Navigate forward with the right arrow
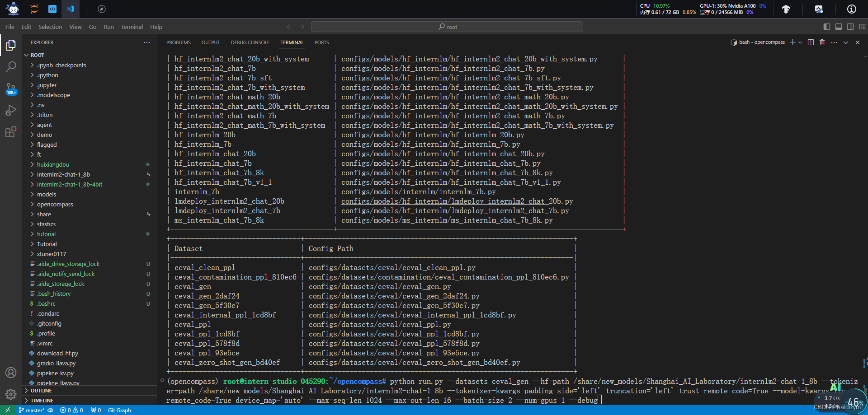The width and height of the screenshot is (868, 415). coord(302,27)
